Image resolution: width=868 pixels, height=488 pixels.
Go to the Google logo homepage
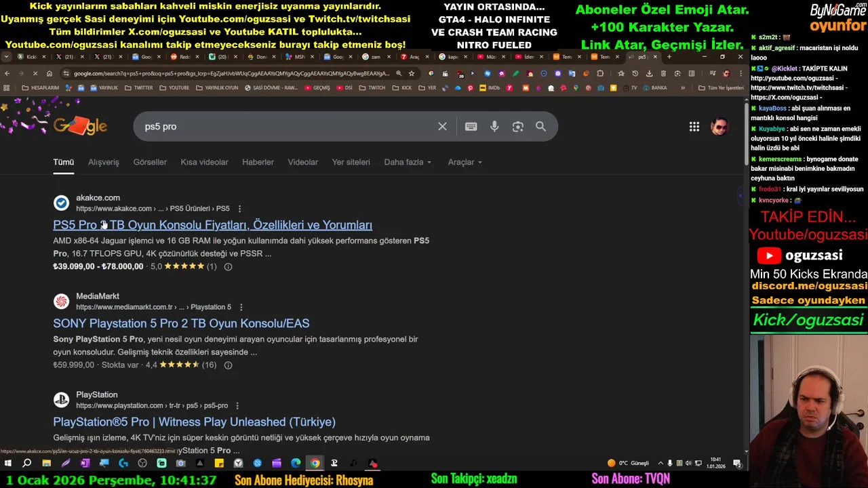(x=80, y=126)
